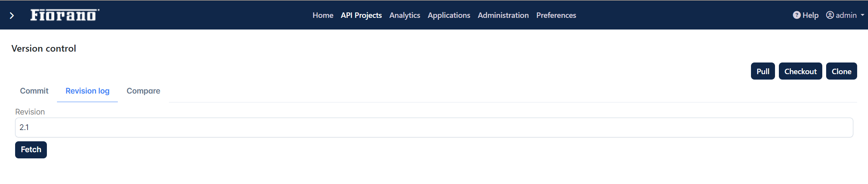Click the admin user avatar icon
The height and width of the screenshot is (184, 868).
[830, 15]
